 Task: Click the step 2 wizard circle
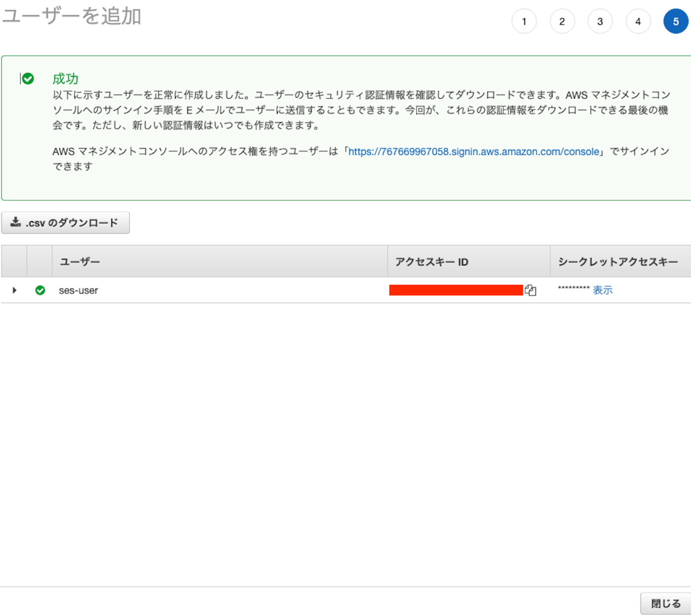562,21
